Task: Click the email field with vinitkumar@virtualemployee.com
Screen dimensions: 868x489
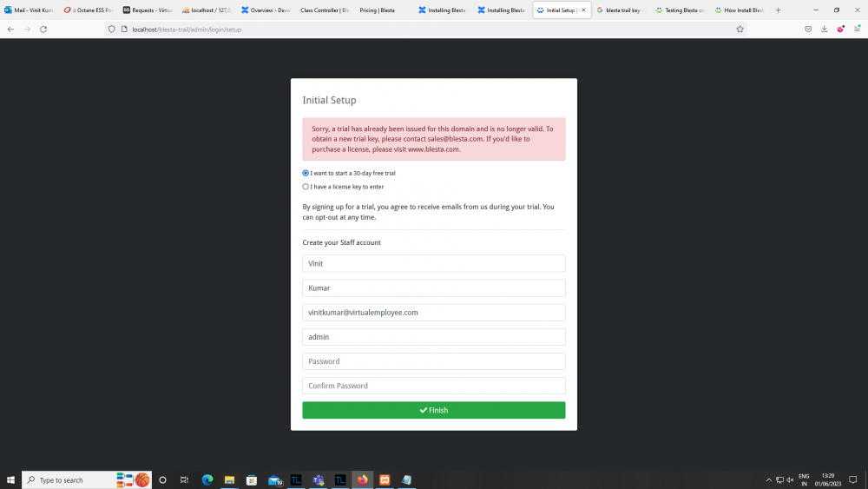Action: (x=433, y=313)
